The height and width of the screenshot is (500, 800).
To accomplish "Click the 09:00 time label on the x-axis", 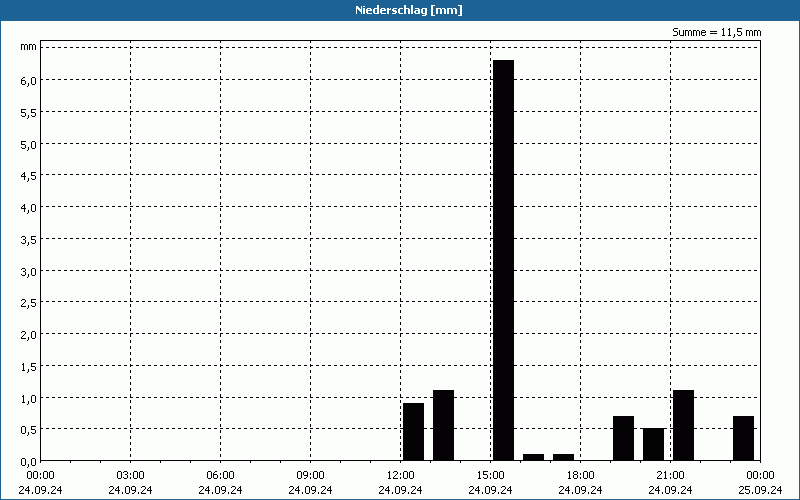I will (310, 476).
